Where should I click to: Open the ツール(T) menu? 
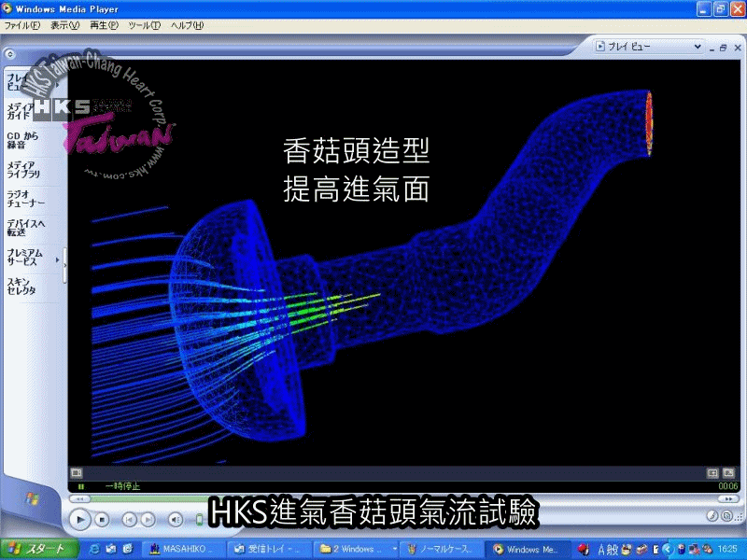click(x=144, y=26)
